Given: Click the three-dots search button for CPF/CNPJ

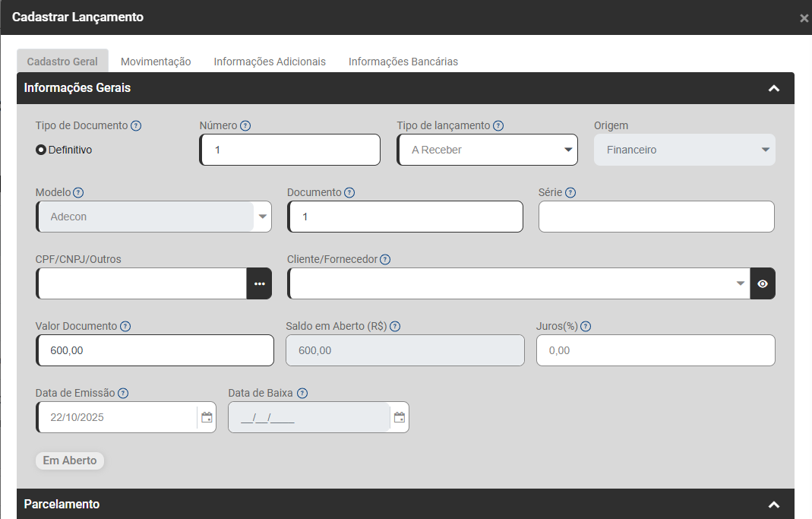Looking at the screenshot, I should click(x=259, y=283).
